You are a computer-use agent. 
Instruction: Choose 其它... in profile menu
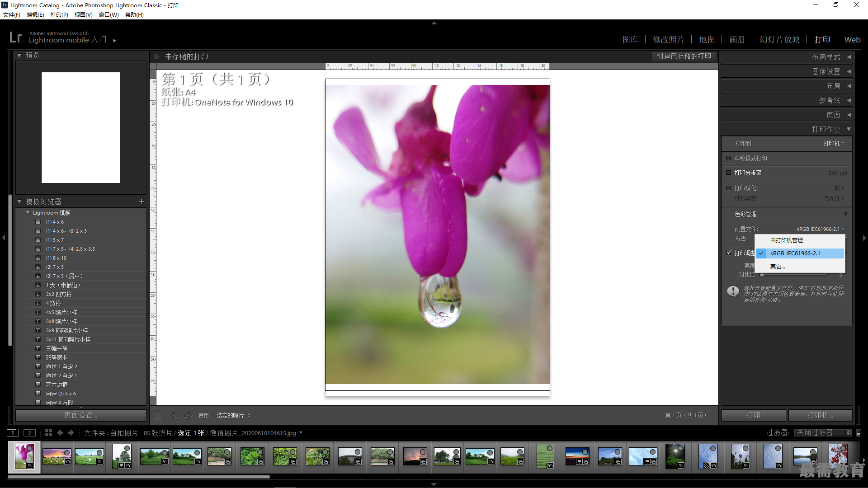(x=800, y=267)
